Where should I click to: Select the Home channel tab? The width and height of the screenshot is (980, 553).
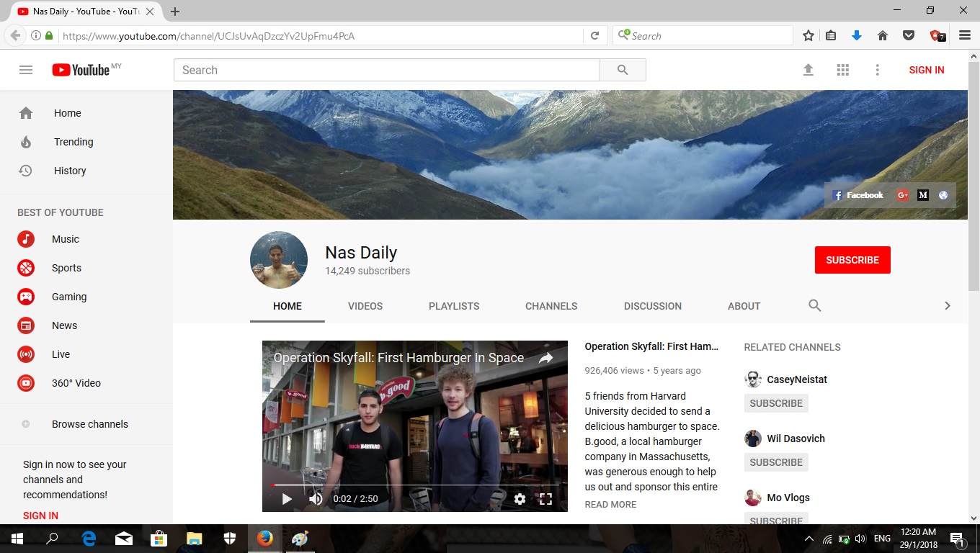point(288,306)
